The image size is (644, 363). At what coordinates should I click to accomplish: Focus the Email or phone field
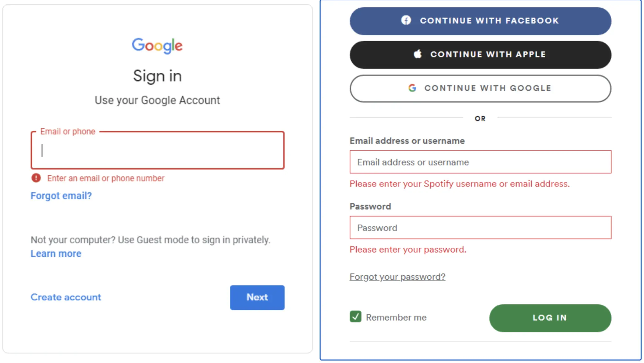(x=157, y=151)
